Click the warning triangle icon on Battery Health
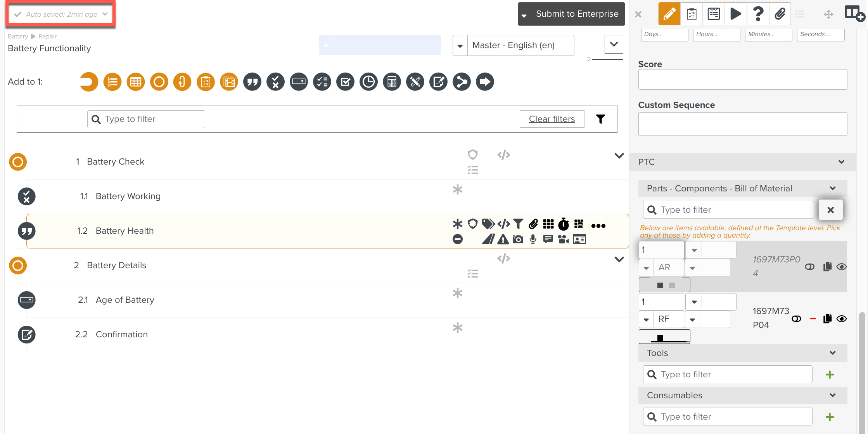The width and height of the screenshot is (868, 434). [x=503, y=240]
